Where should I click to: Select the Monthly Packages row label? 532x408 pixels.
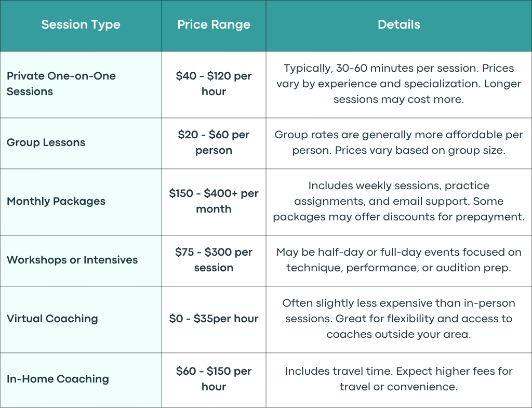click(x=56, y=201)
